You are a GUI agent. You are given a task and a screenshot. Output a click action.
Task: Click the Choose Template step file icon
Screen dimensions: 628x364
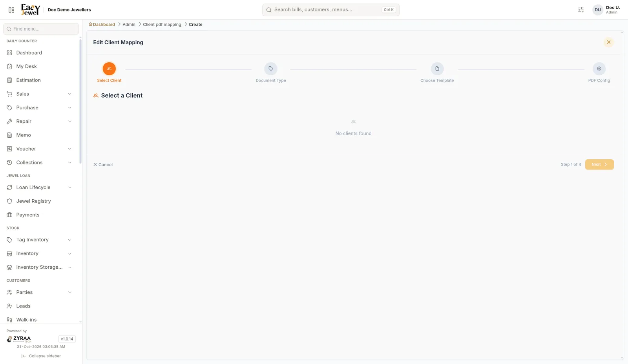437,69
